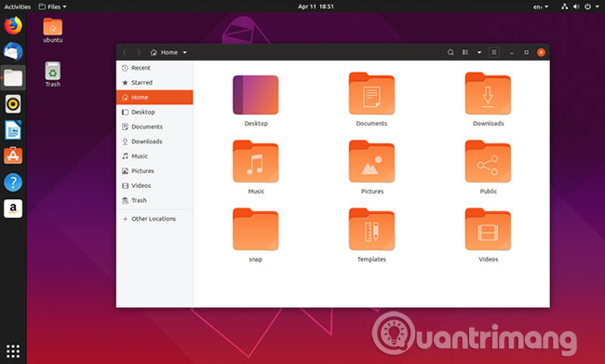The height and width of the screenshot is (364, 605).
Task: Go to Music in the sidebar
Action: coord(155,156)
